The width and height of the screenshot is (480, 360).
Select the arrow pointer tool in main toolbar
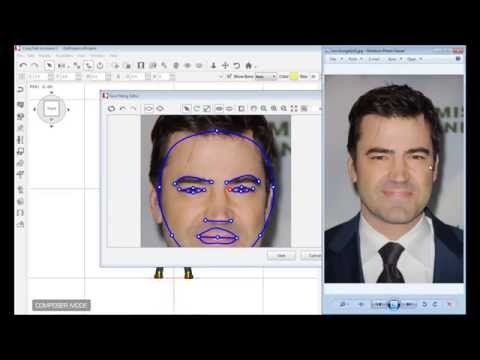pos(49,65)
